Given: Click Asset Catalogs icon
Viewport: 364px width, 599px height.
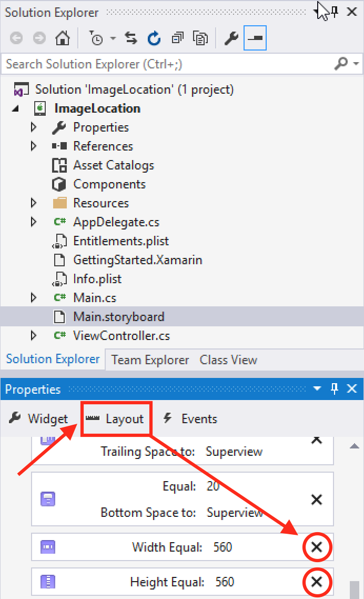Looking at the screenshot, I should 59,165.
